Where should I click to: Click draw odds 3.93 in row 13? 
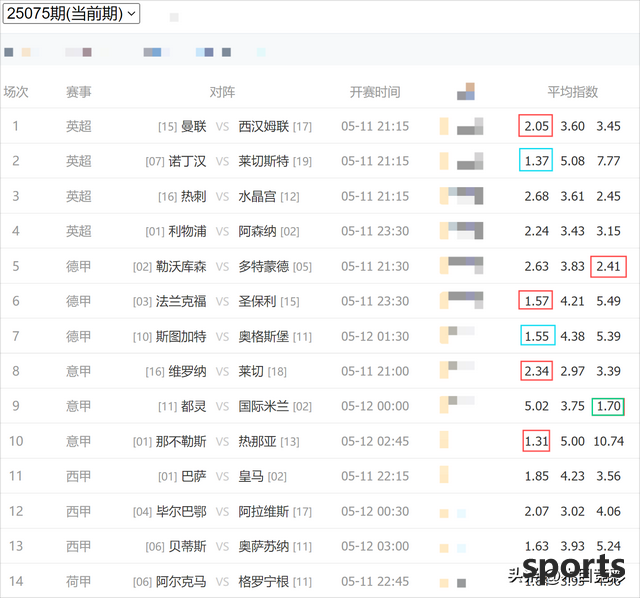(572, 546)
